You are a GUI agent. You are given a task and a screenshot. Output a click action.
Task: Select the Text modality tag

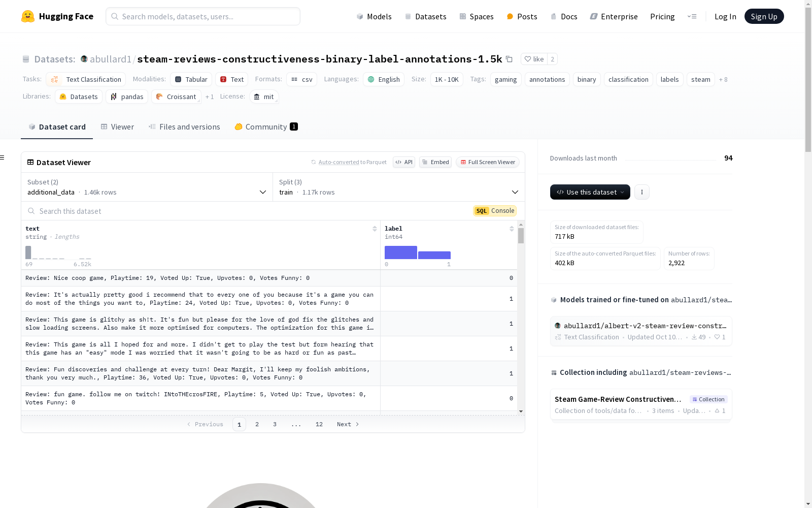(231, 79)
